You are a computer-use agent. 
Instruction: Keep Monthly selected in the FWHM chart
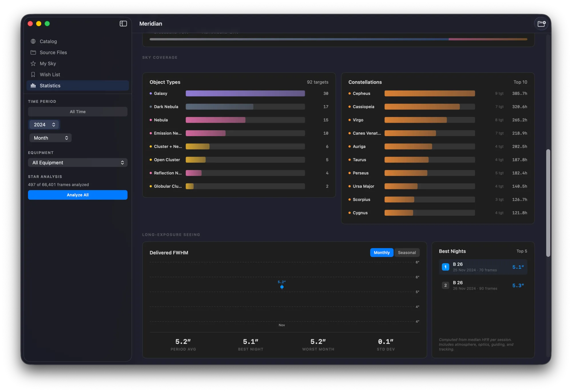382,252
